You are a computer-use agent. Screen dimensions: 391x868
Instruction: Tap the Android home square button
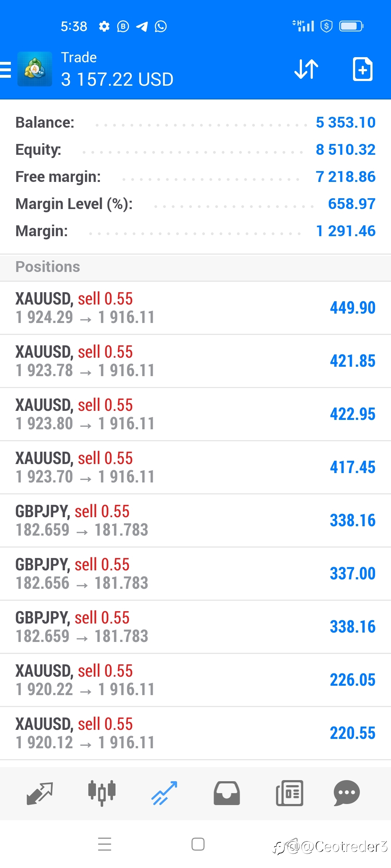(198, 844)
